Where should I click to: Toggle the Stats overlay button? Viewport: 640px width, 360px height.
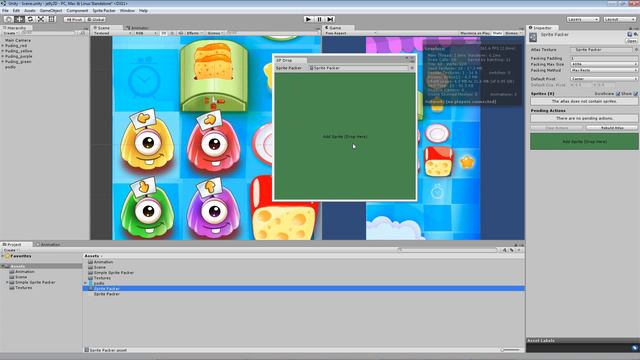click(x=497, y=33)
